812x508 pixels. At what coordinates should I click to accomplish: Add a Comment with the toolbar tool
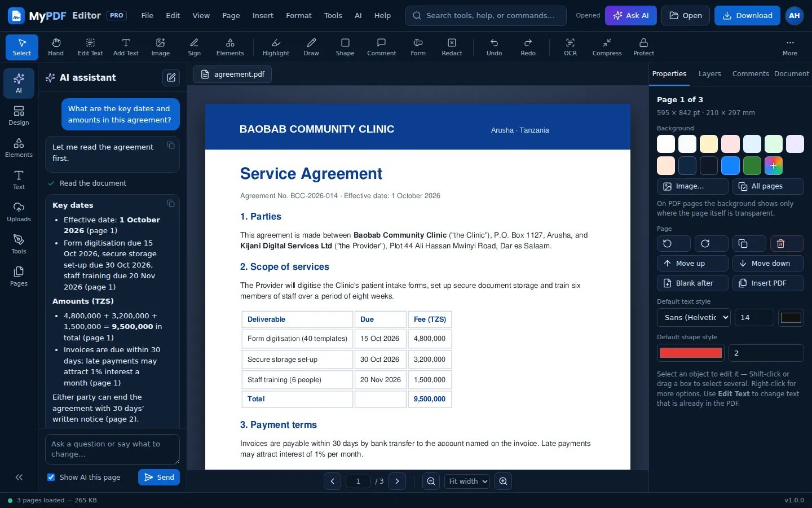point(382,47)
